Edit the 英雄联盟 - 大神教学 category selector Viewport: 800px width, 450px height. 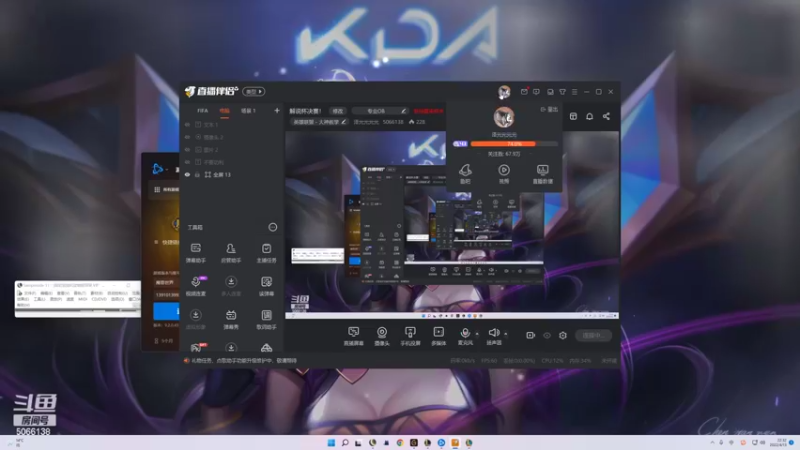[x=319, y=122]
